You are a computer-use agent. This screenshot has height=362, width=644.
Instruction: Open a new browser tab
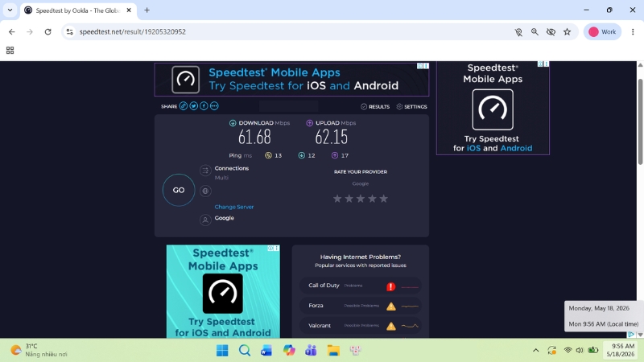[147, 10]
